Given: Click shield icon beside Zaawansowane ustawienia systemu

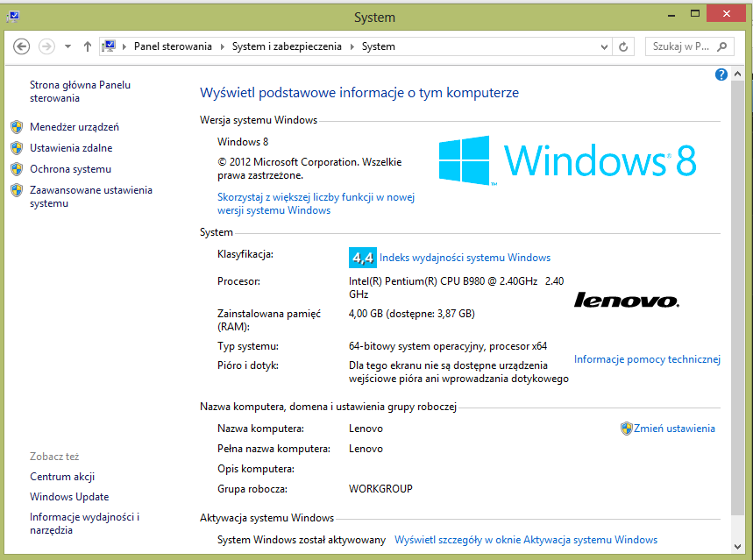Looking at the screenshot, I should coord(17,190).
